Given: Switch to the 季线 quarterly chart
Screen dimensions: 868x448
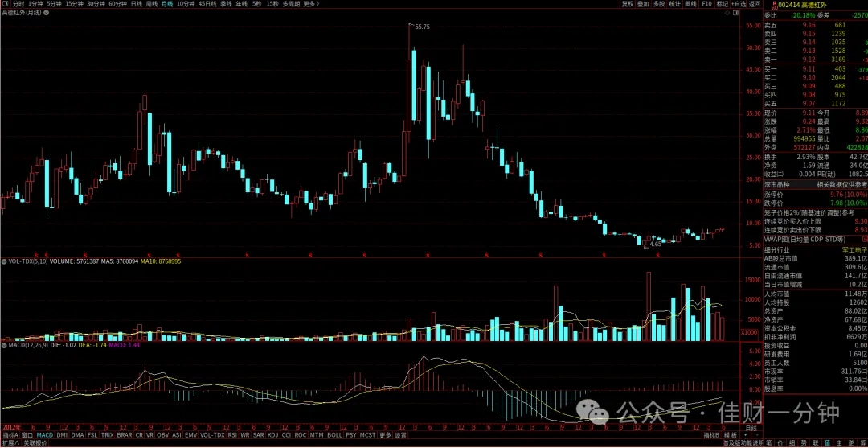Looking at the screenshot, I should pyautogui.click(x=226, y=3).
